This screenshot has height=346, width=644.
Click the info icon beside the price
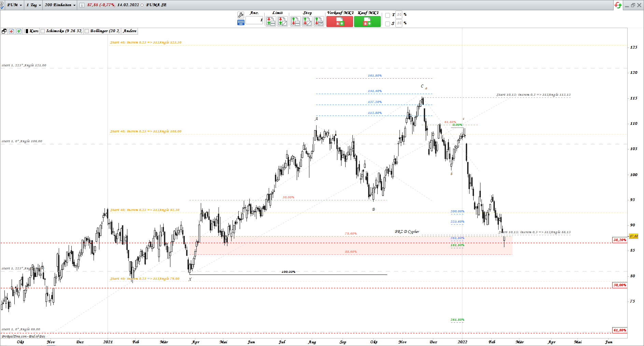[81, 5]
